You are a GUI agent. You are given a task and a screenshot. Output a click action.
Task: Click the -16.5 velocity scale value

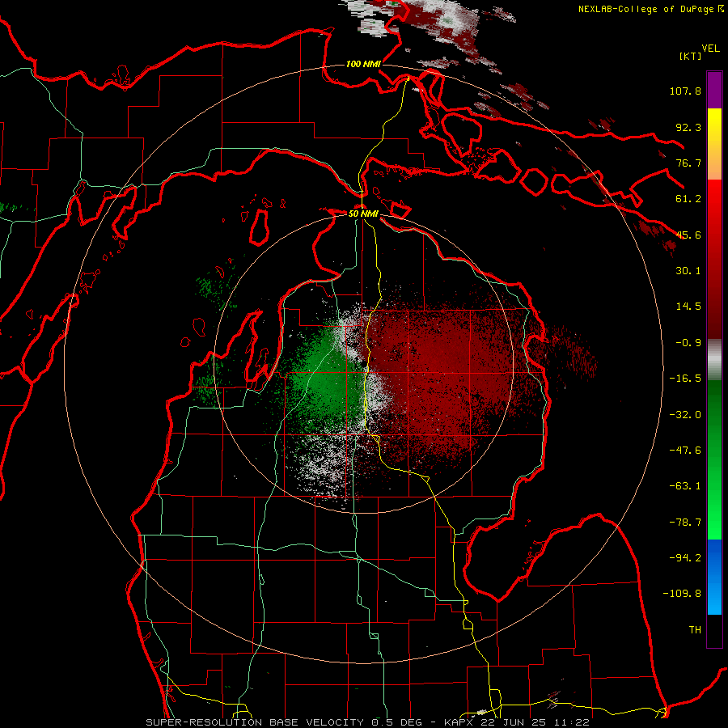pos(685,379)
